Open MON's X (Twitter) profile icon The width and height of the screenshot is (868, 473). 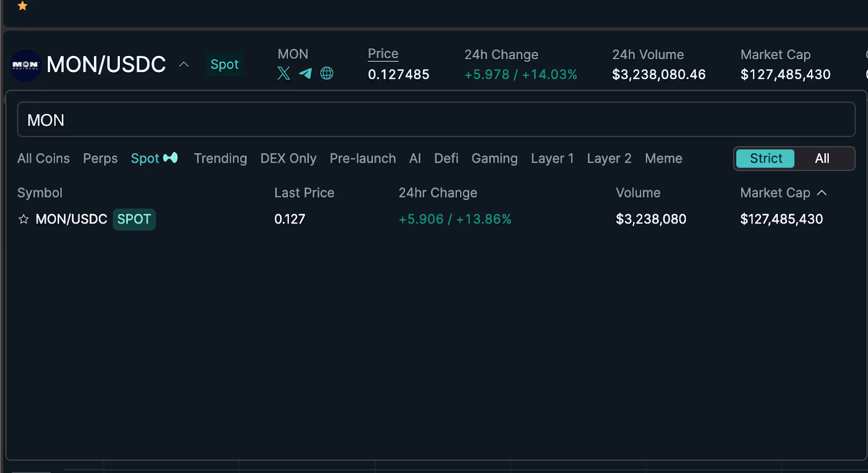[284, 73]
